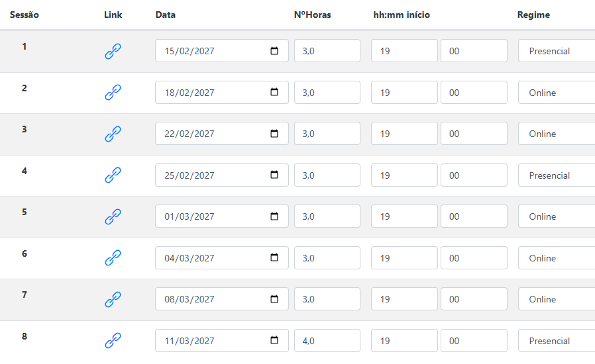This screenshot has width=595, height=364.
Task: Expand session 8 Regime dropdown showing Presencial
Action: point(557,340)
